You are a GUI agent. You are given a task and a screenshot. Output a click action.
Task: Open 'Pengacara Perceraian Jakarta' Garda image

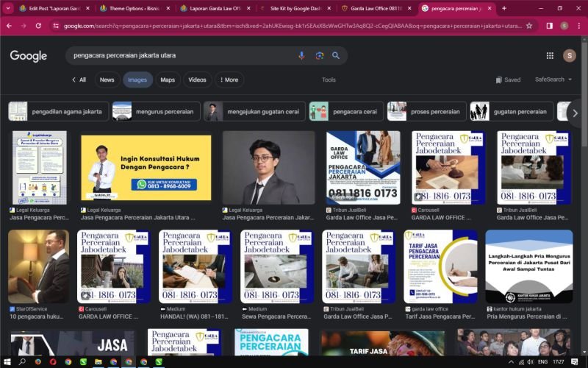tap(362, 168)
